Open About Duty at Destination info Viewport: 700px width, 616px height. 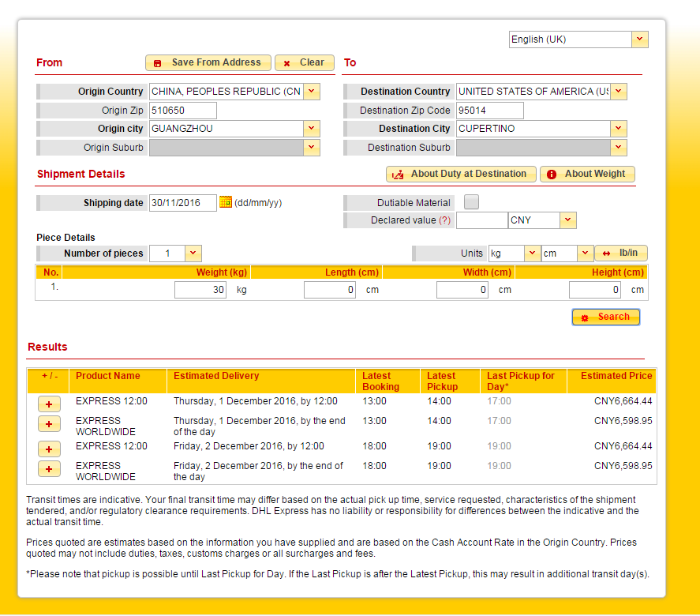pyautogui.click(x=461, y=174)
